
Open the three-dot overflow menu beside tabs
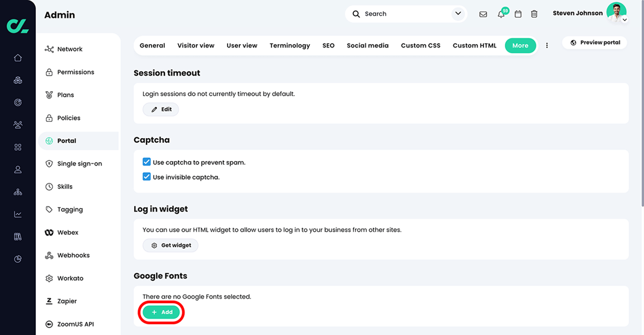[547, 45]
